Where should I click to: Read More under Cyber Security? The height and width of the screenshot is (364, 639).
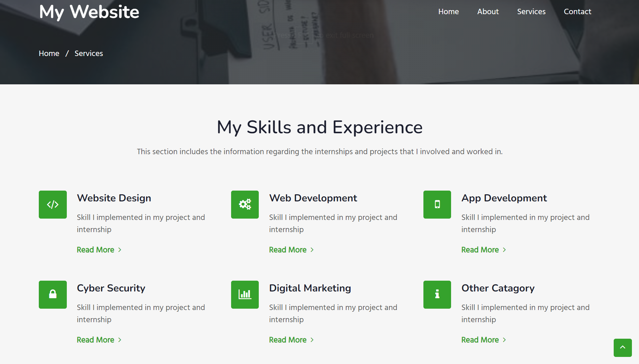tap(99, 340)
